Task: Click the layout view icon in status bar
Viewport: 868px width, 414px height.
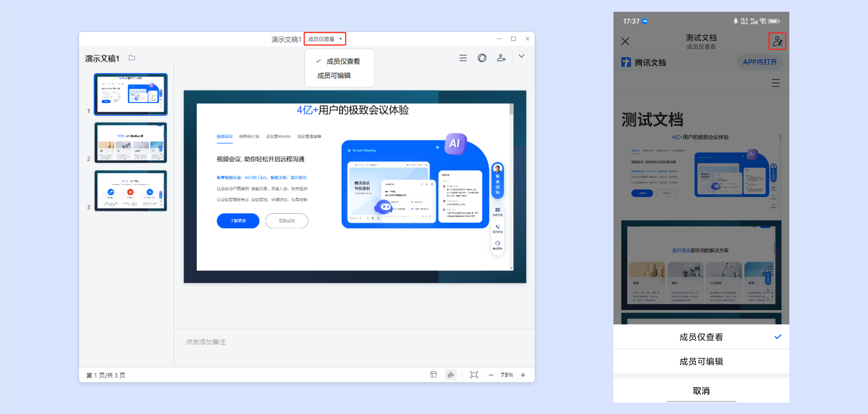Action: 433,375
